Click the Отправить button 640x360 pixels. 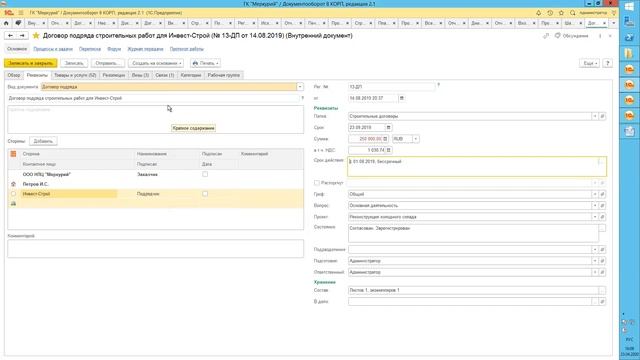tap(108, 63)
